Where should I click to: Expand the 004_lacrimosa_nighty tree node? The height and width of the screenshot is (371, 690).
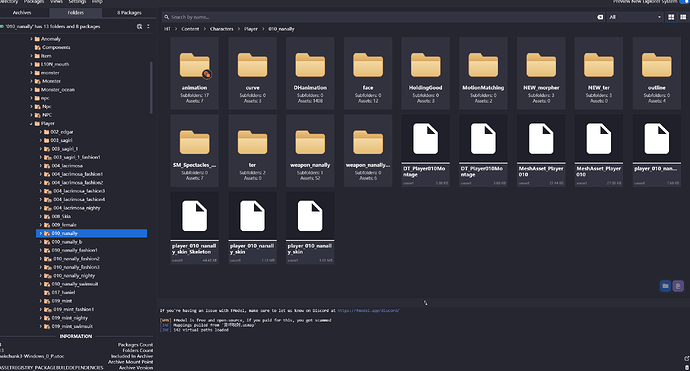tap(41, 208)
